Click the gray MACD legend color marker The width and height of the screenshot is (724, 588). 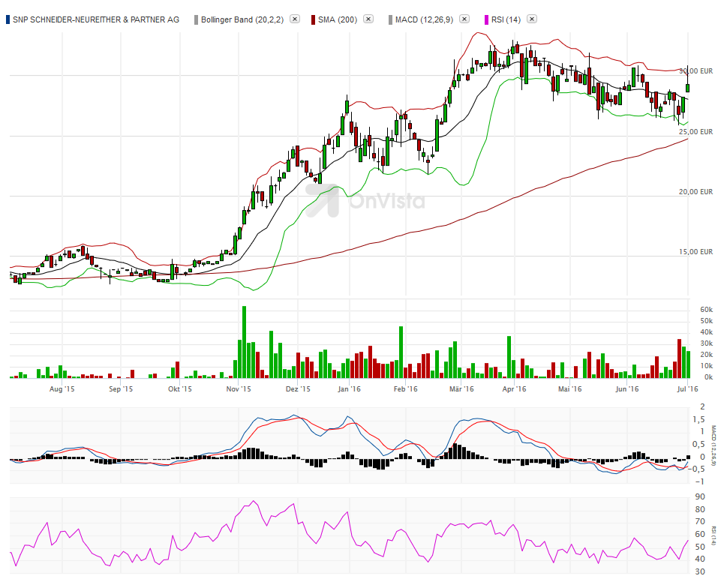[x=391, y=19]
